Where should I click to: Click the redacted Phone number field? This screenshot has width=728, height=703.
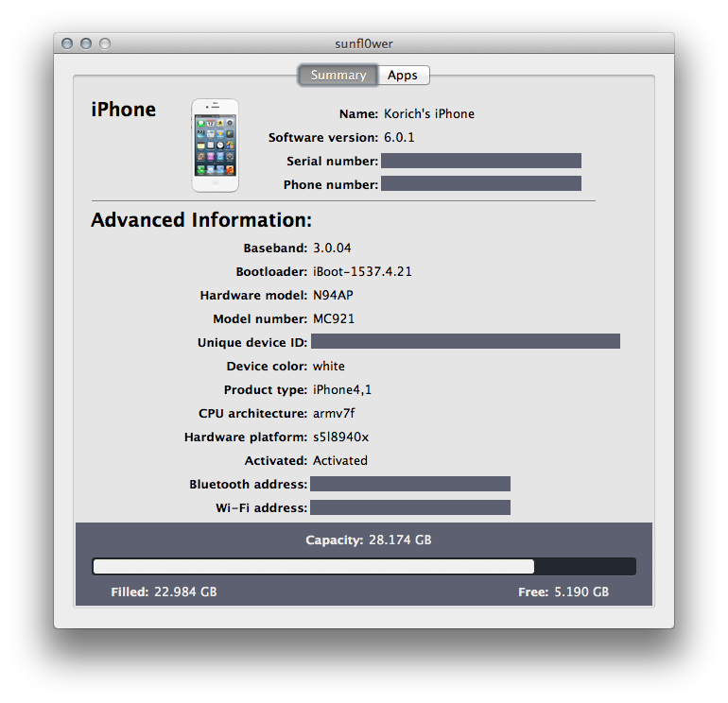click(x=480, y=184)
